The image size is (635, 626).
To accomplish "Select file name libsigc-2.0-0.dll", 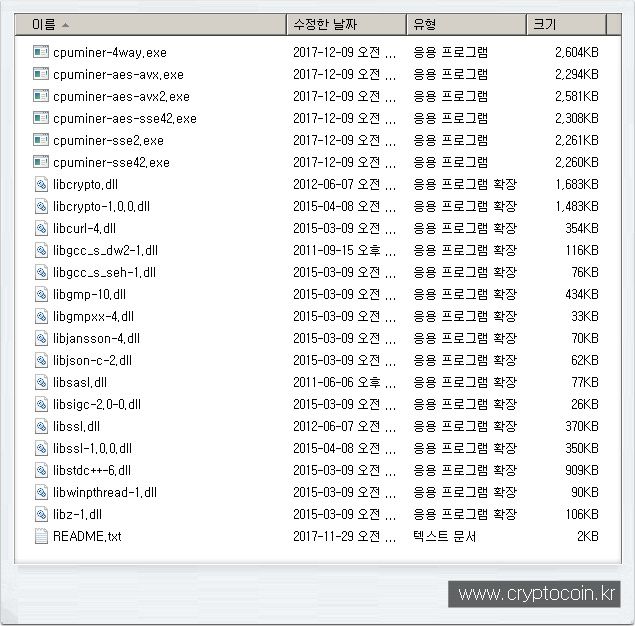I will point(97,405).
